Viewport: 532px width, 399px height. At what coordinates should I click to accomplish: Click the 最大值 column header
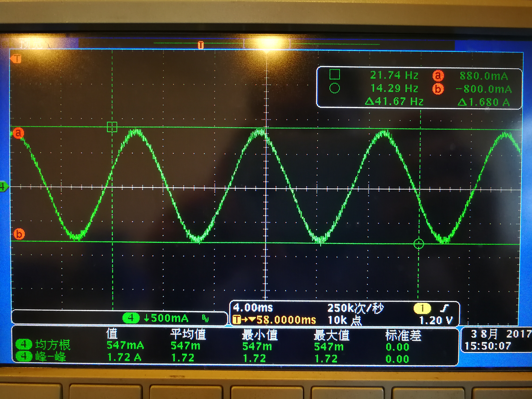coord(331,335)
